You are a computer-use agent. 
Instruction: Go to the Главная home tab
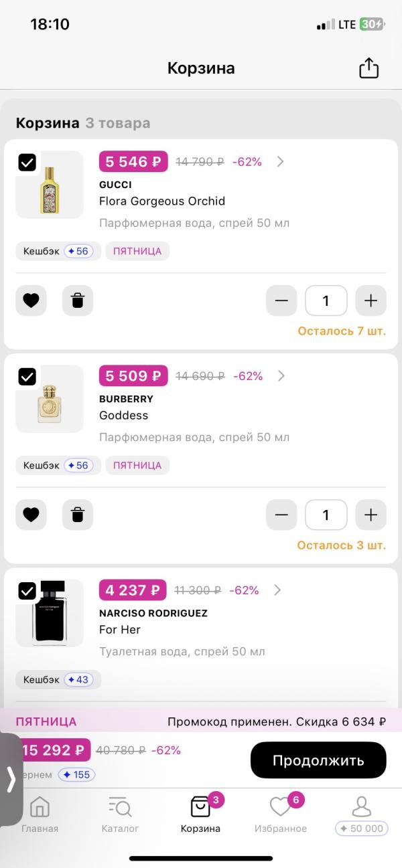40,814
